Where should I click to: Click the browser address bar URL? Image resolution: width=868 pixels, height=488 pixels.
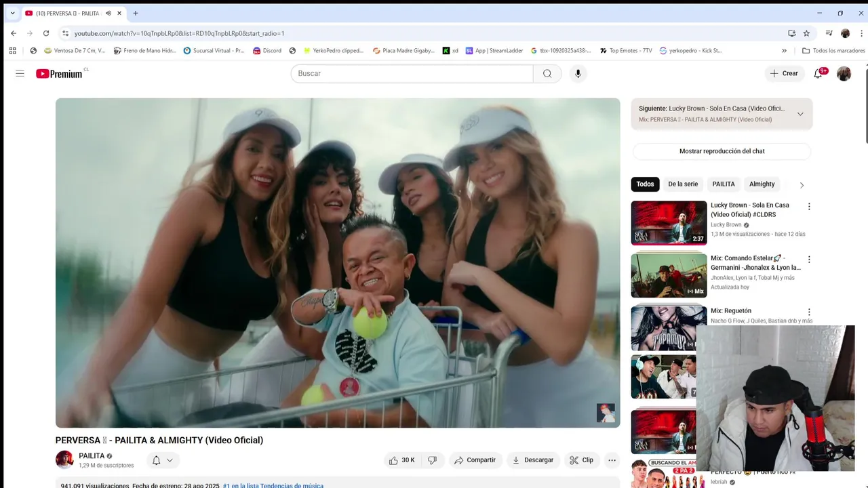pyautogui.click(x=179, y=33)
